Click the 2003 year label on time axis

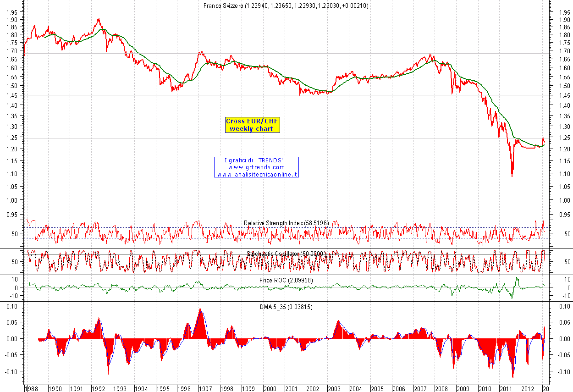tap(335, 388)
